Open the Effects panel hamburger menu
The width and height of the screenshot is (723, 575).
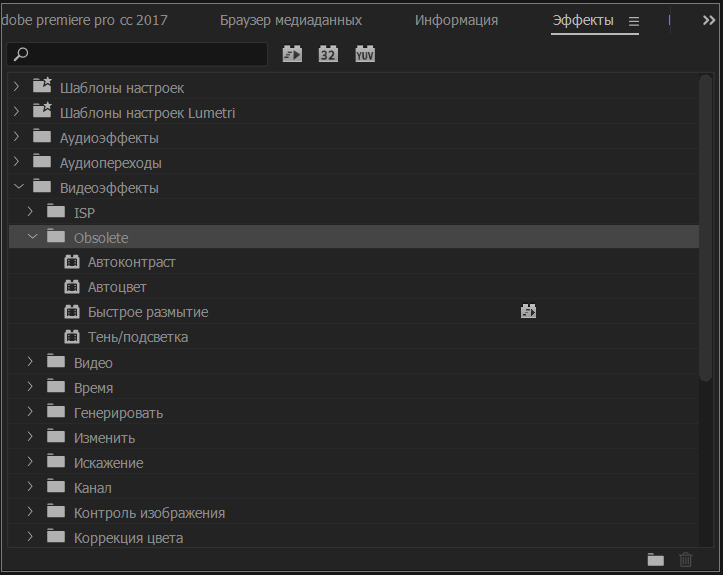(634, 21)
